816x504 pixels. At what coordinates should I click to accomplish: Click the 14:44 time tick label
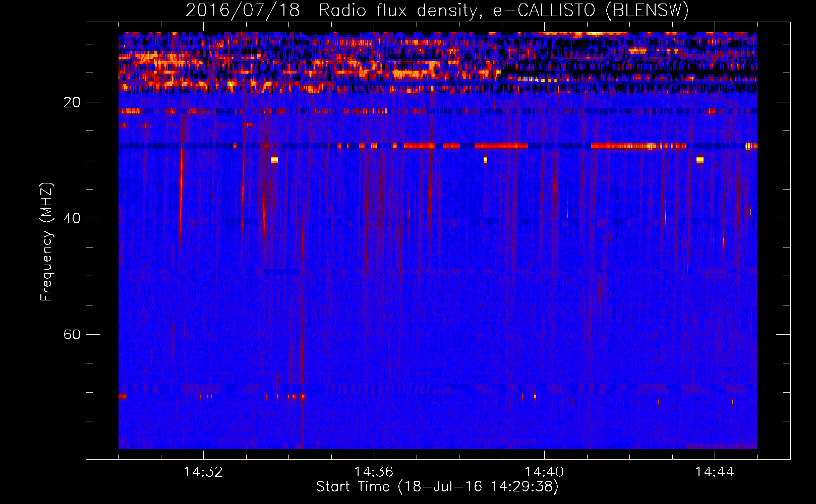(x=715, y=472)
